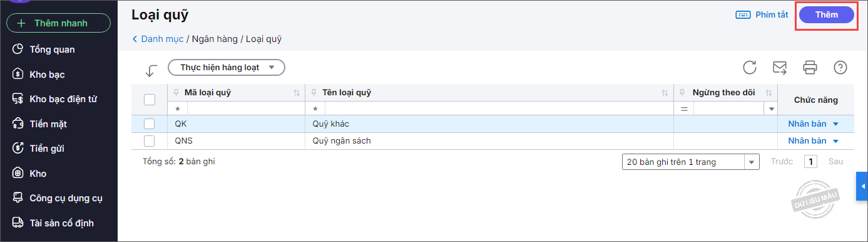Click the blue side panel collapse arrow
The image size is (868, 242).
862,187
